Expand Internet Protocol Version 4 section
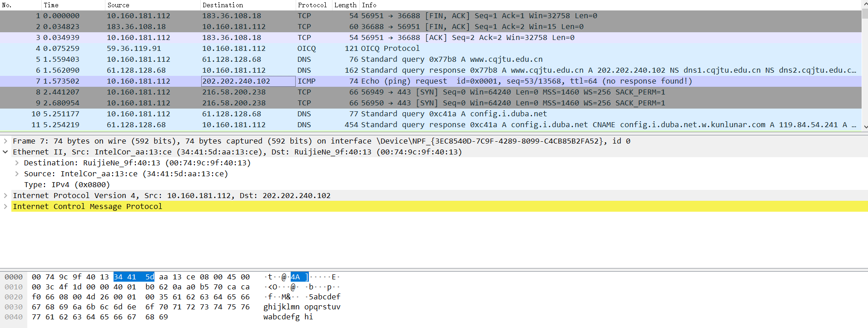The image size is (868, 328). pyautogui.click(x=5, y=195)
